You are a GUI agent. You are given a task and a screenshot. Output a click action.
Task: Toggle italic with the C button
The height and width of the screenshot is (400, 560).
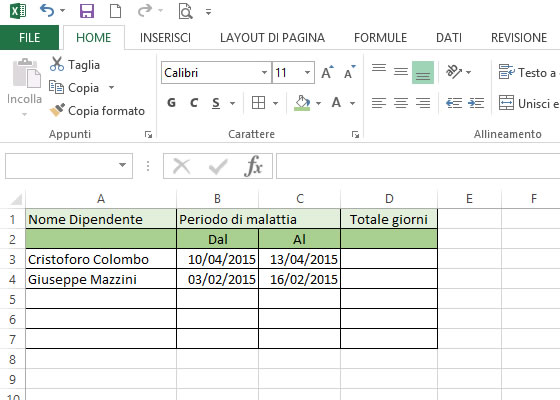(194, 103)
